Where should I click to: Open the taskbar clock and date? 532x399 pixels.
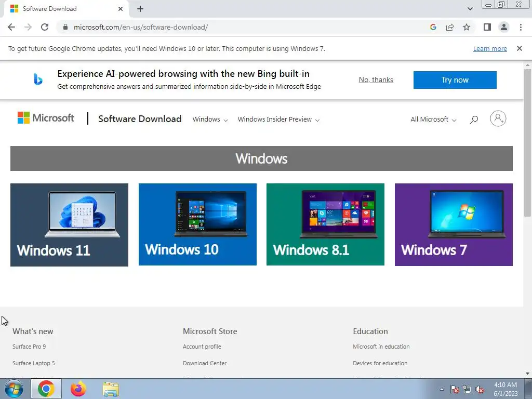click(x=506, y=389)
